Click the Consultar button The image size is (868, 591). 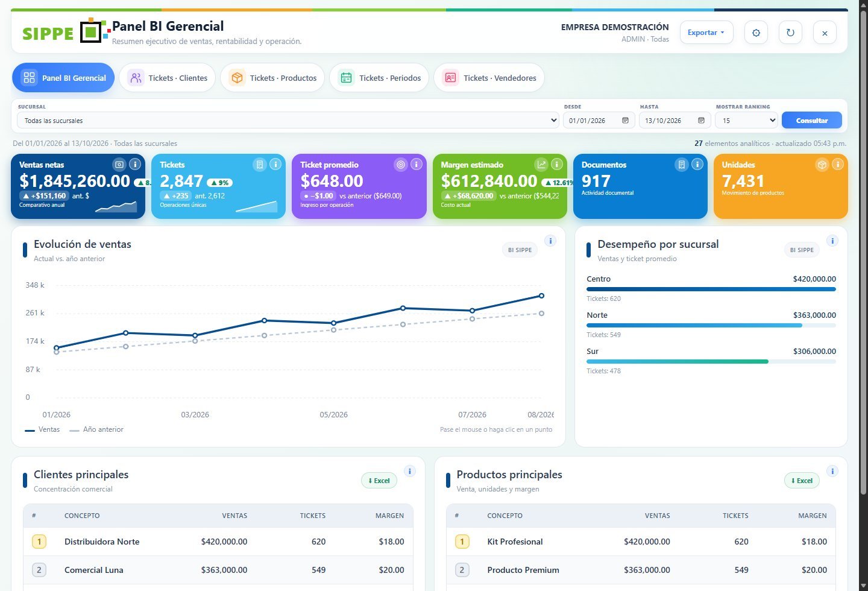click(812, 121)
